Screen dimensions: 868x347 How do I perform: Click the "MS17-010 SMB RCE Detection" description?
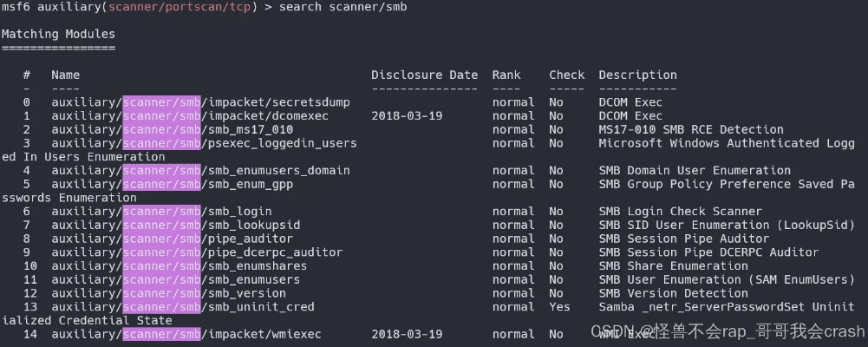(x=690, y=129)
